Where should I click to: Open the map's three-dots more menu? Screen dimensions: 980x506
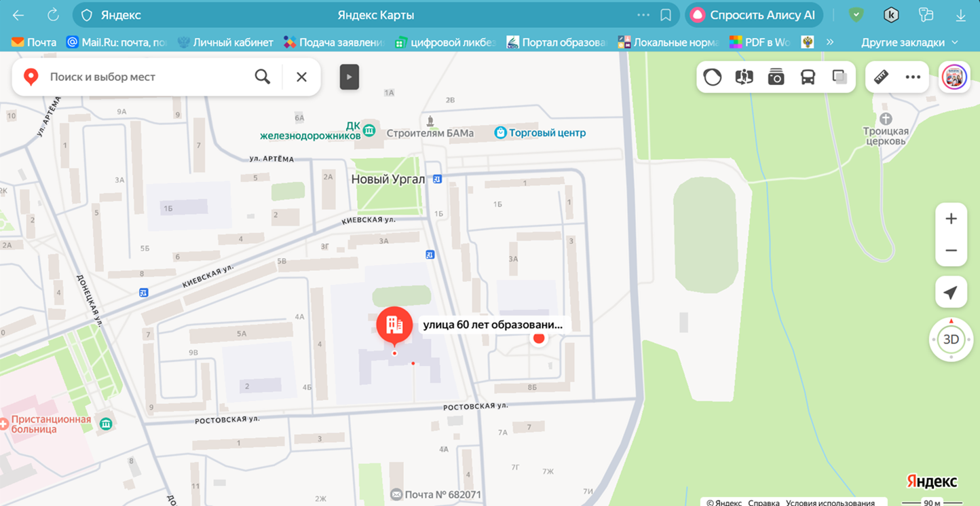click(x=913, y=77)
